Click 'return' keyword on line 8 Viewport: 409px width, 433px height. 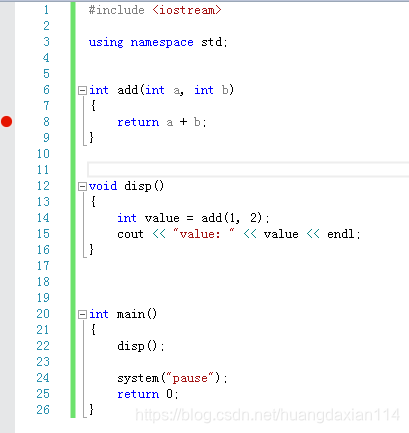[x=138, y=122]
